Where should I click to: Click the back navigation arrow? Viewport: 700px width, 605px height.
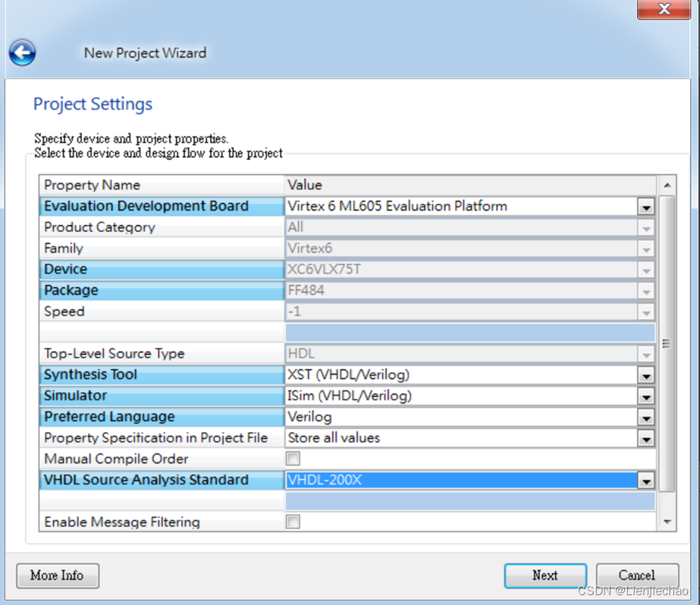22,52
